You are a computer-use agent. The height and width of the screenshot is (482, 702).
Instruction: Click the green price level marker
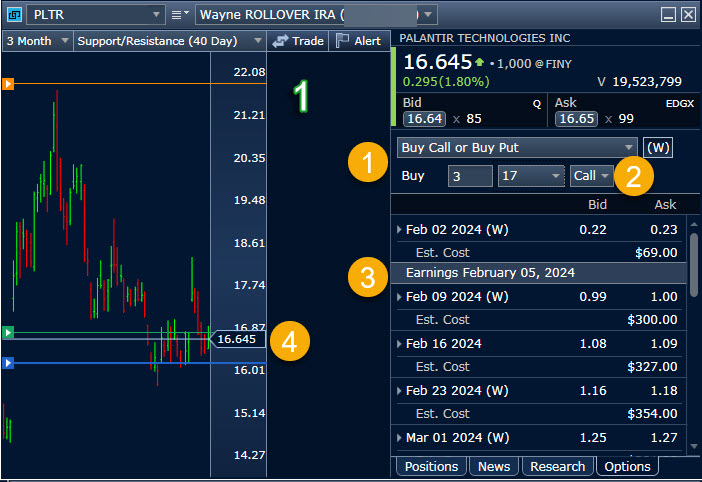pyautogui.click(x=8, y=331)
